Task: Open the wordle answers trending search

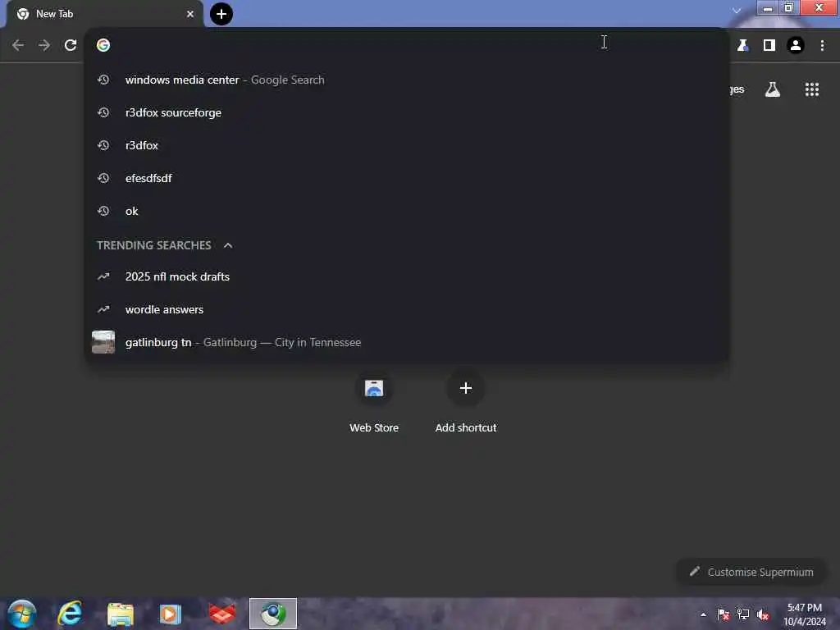Action: click(406, 309)
